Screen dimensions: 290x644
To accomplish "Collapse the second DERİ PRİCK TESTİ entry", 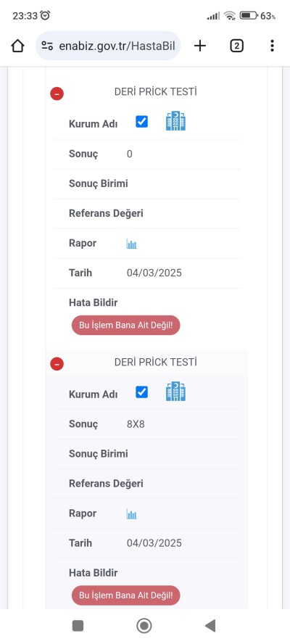I will (57, 364).
